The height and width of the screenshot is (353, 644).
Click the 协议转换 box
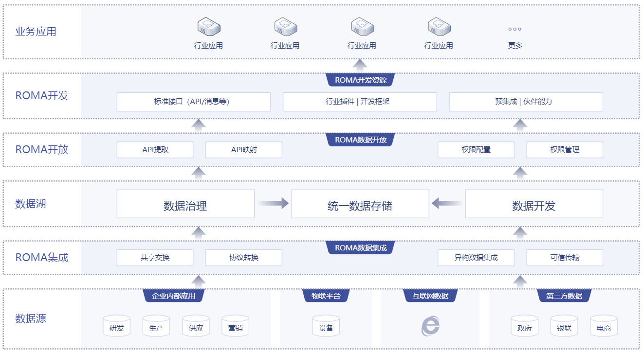pos(244,258)
